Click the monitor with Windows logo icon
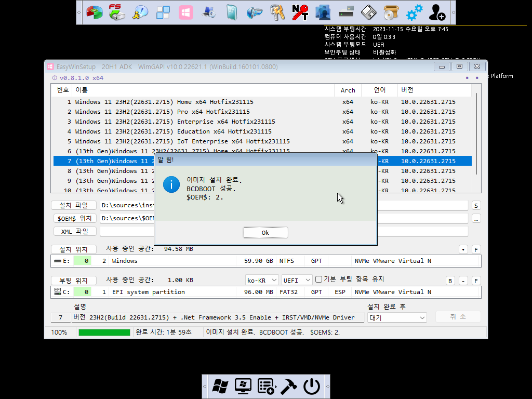This screenshot has width=532, height=399. click(x=243, y=387)
